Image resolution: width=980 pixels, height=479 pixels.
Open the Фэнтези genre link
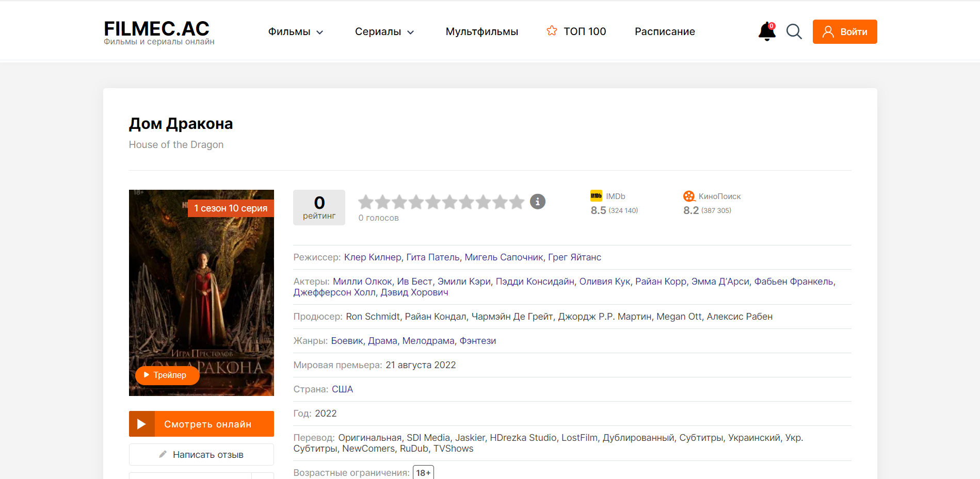point(478,341)
